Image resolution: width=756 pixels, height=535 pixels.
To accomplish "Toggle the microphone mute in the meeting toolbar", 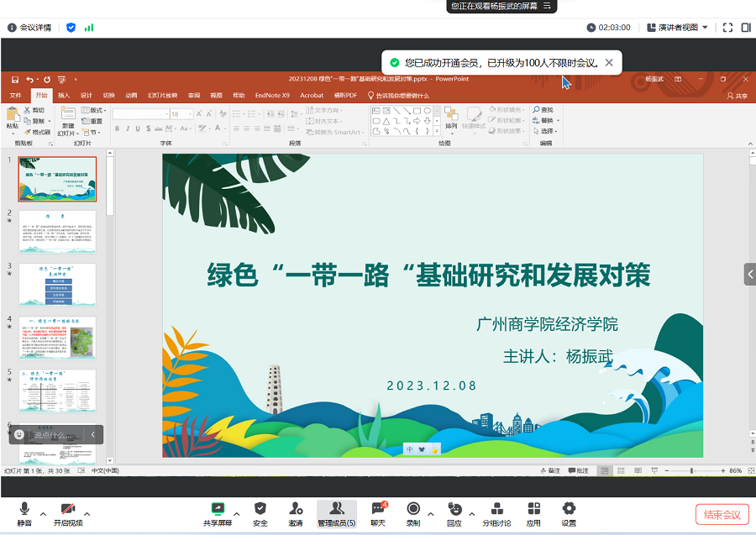I will pyautogui.click(x=24, y=508).
